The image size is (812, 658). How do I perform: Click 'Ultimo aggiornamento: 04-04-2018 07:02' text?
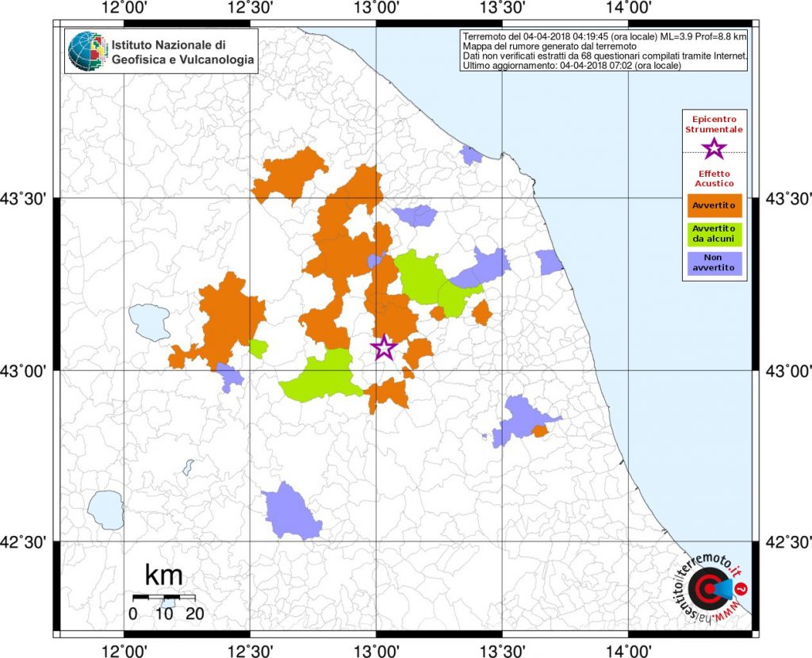572,66
